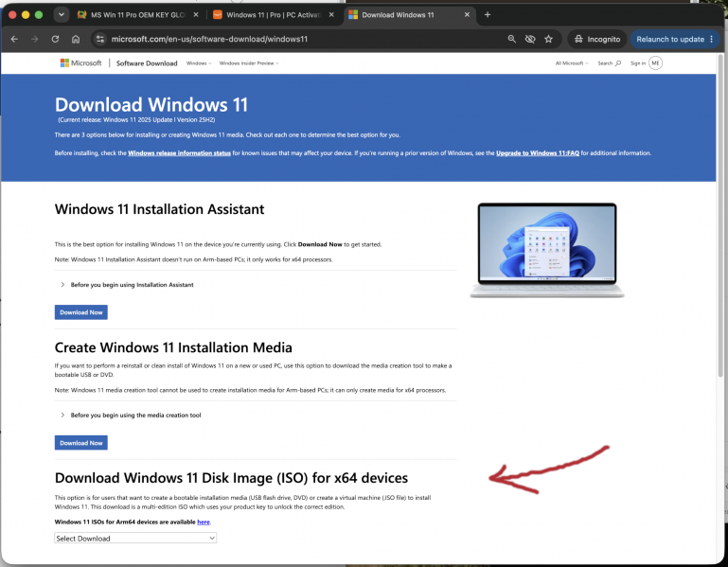Open a new tab with the plus icon
This screenshot has height=567, width=728.
pyautogui.click(x=488, y=15)
